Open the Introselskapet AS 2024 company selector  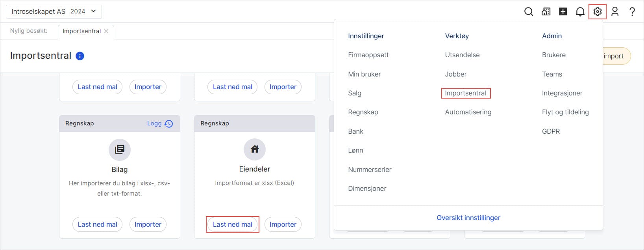[x=54, y=11]
